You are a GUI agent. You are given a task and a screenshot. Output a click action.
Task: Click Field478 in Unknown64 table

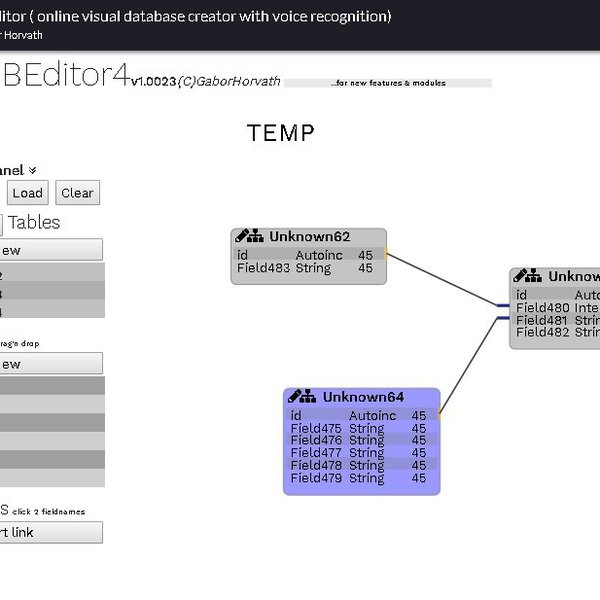click(x=316, y=465)
